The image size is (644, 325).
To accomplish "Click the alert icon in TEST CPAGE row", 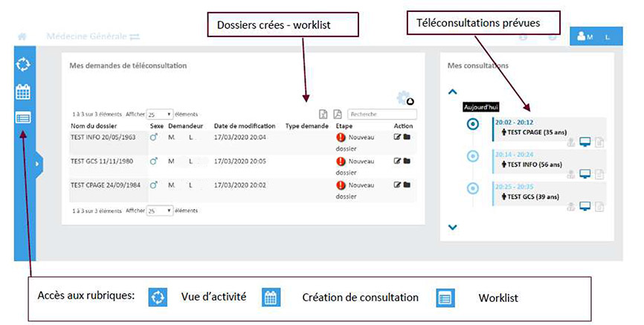I will (341, 185).
